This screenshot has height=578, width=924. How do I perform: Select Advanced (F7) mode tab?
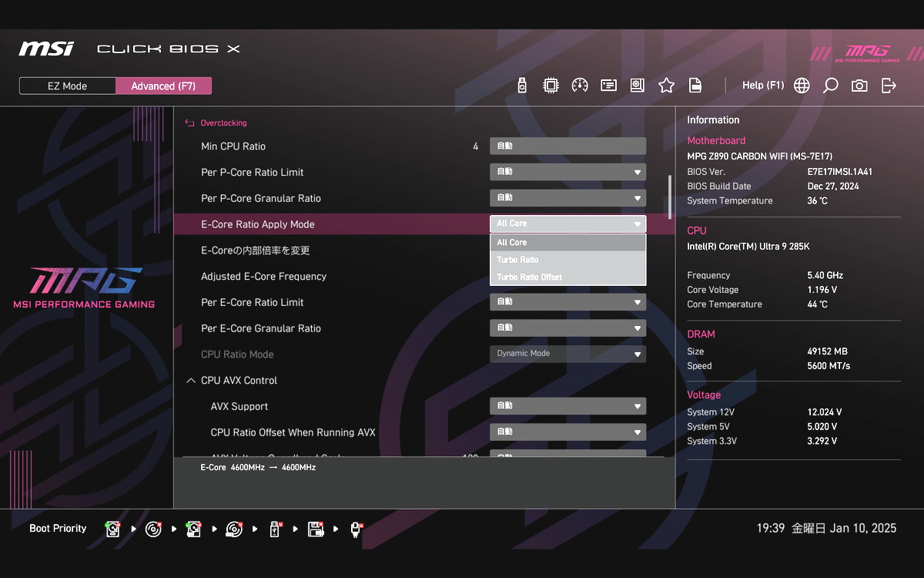[x=163, y=86]
